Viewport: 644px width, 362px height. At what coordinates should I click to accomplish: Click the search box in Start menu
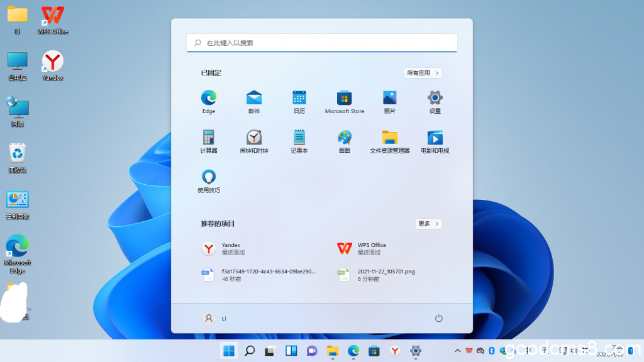pyautogui.click(x=321, y=43)
